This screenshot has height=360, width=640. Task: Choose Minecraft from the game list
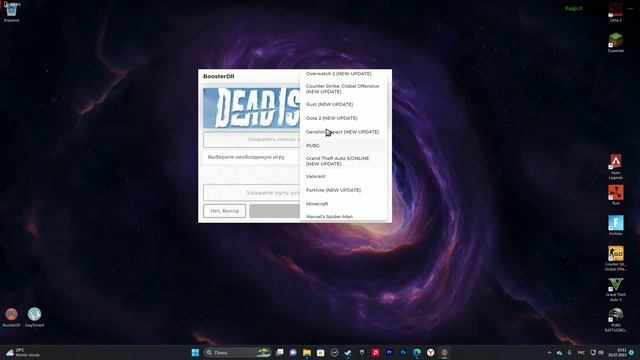[x=343, y=204]
